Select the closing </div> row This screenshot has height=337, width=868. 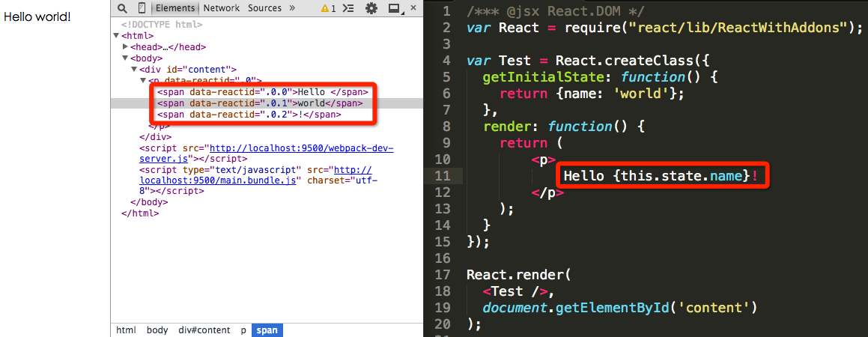click(x=156, y=137)
